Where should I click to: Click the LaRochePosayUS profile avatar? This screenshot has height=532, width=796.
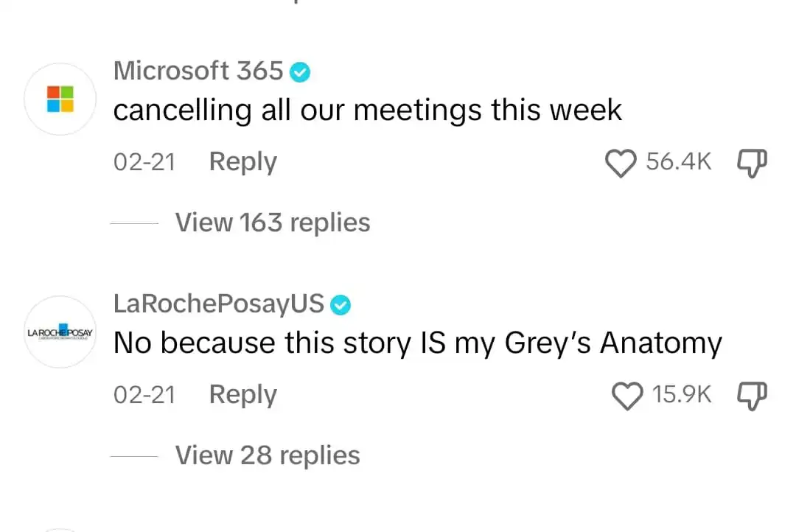click(60, 332)
